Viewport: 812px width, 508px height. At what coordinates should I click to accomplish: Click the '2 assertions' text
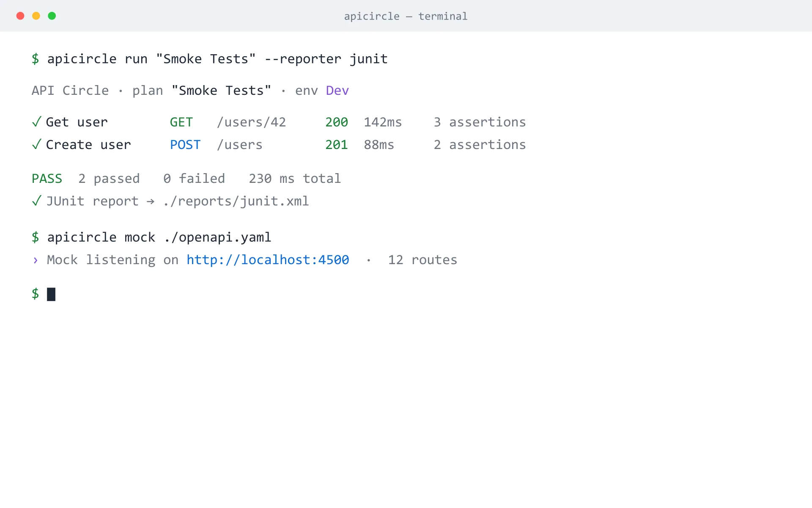480,145
